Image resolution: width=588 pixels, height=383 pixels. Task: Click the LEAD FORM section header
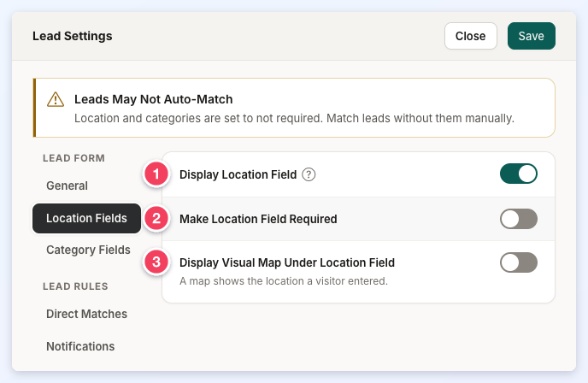click(x=73, y=158)
